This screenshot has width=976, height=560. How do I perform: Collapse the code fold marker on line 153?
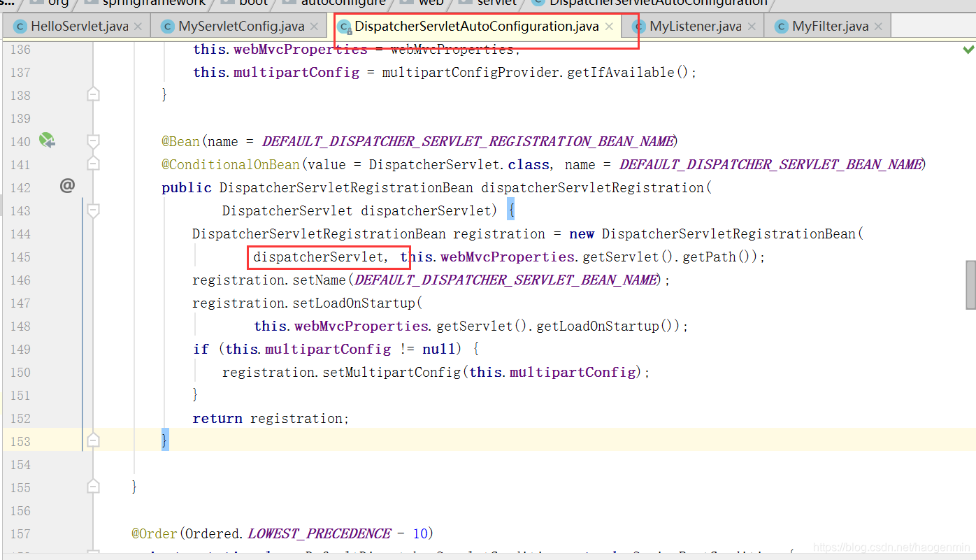pyautogui.click(x=93, y=440)
